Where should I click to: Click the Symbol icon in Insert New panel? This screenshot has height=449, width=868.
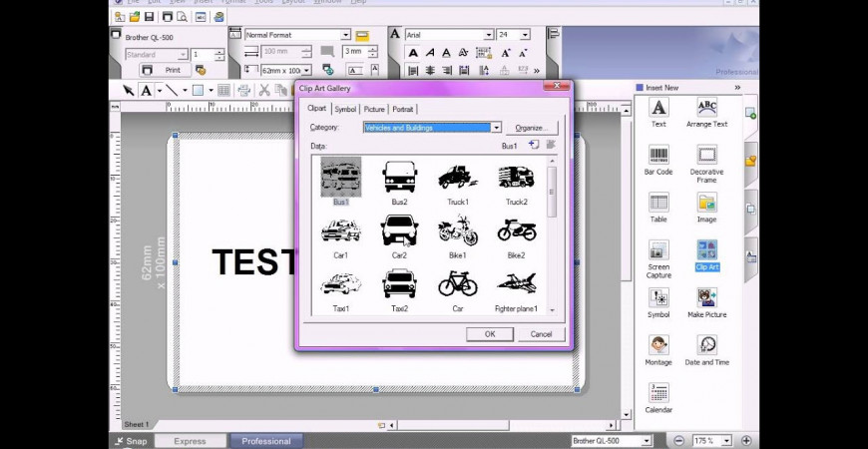[x=658, y=303]
